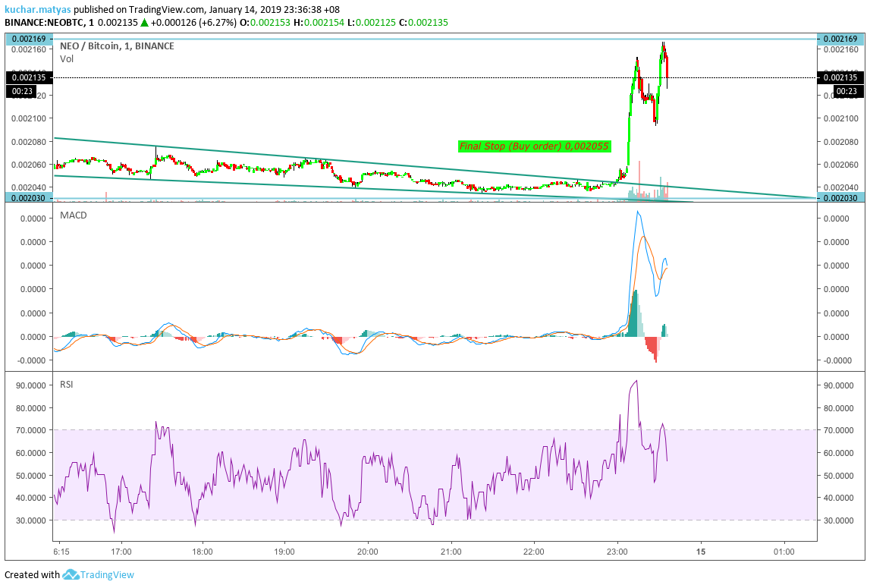The image size is (870, 588).
Task: Click the 01:00 time axis label
Action: (x=784, y=552)
